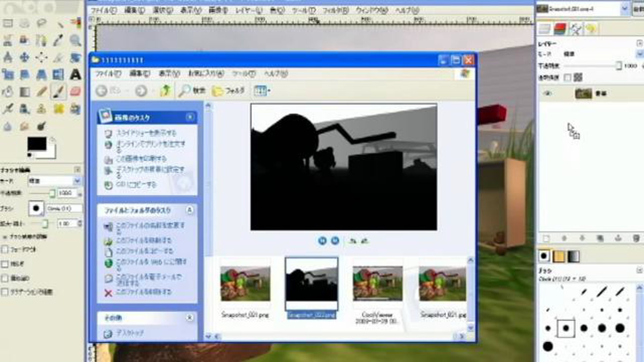Select the Alignment tool
The width and height of the screenshot is (644, 362).
pyautogui.click(x=41, y=57)
